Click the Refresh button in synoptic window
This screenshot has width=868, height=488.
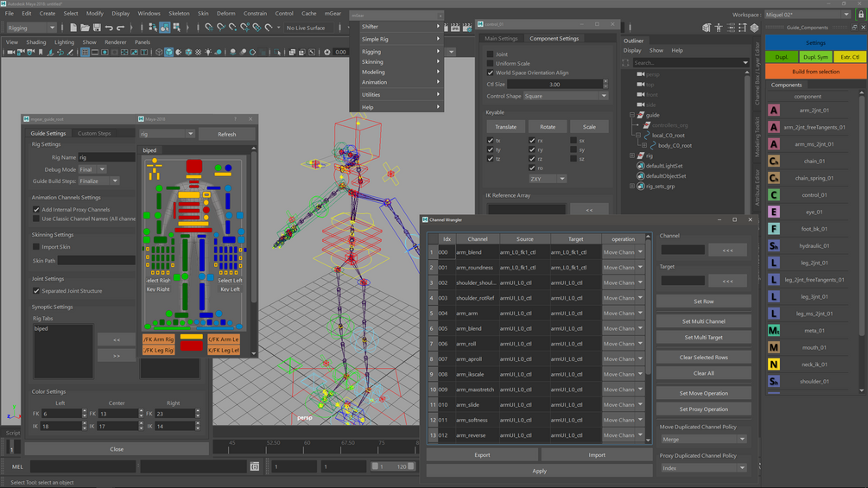[227, 134]
